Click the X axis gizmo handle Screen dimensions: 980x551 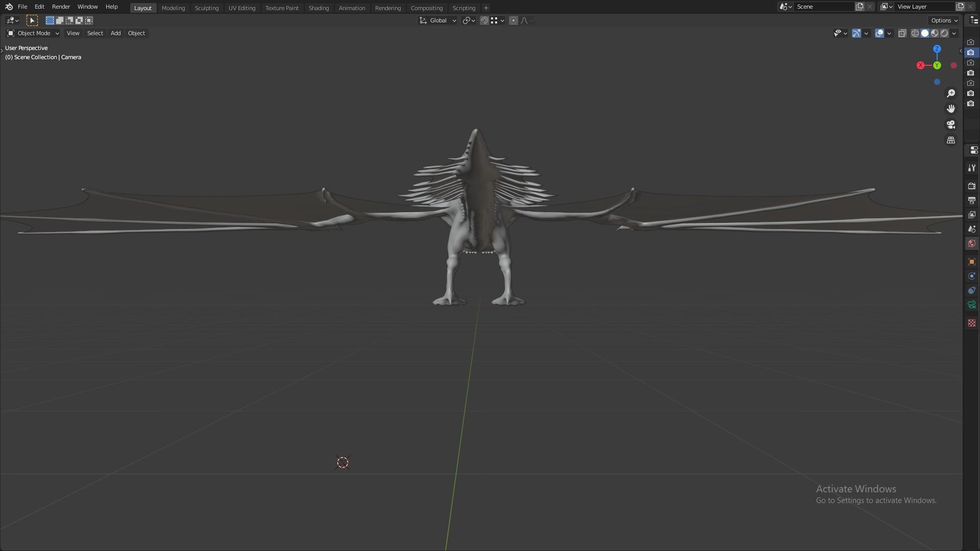(920, 65)
